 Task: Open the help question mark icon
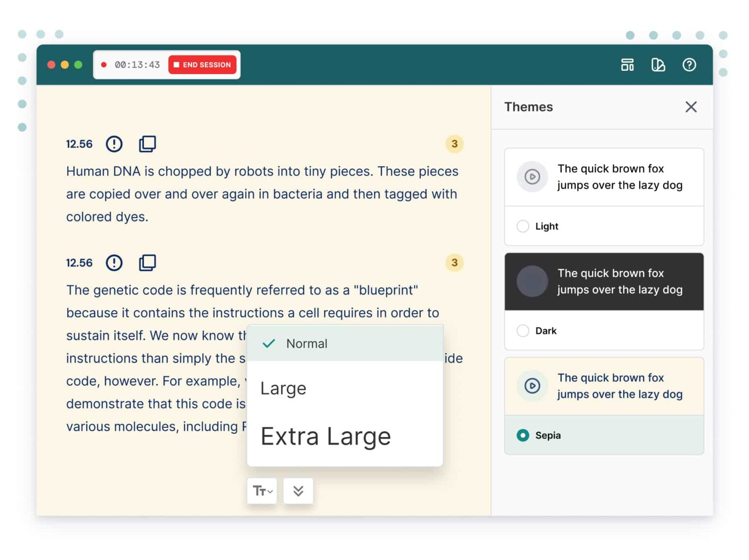[689, 65]
